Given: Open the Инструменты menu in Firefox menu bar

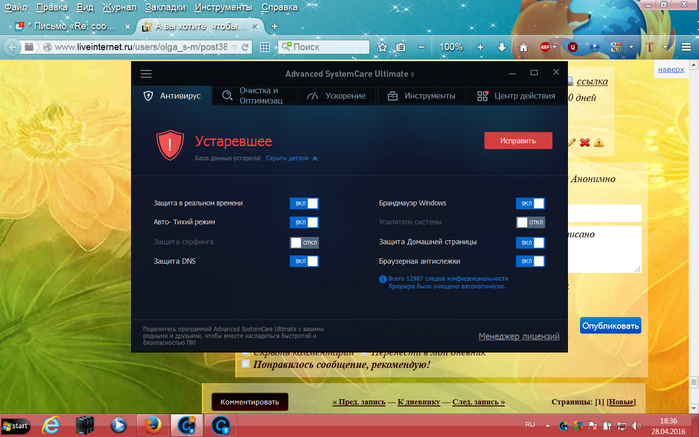Looking at the screenshot, I should point(223,8).
